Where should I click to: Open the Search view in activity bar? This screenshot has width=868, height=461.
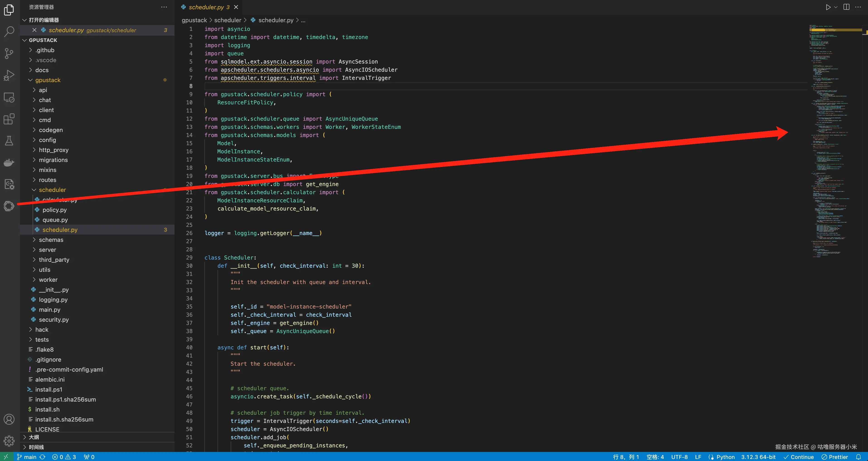tap(9, 32)
